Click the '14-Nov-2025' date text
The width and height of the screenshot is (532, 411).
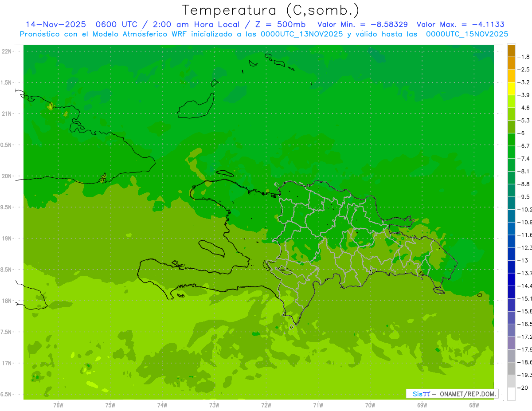(56, 24)
